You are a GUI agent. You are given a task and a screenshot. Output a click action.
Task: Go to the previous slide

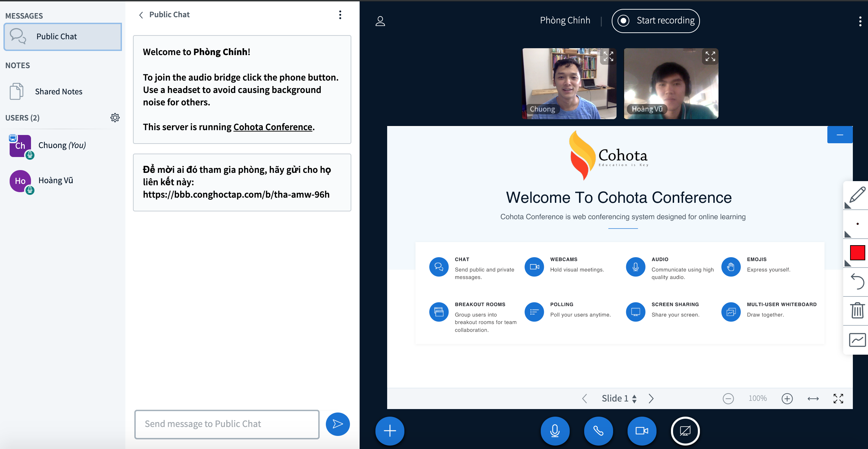pyautogui.click(x=585, y=398)
